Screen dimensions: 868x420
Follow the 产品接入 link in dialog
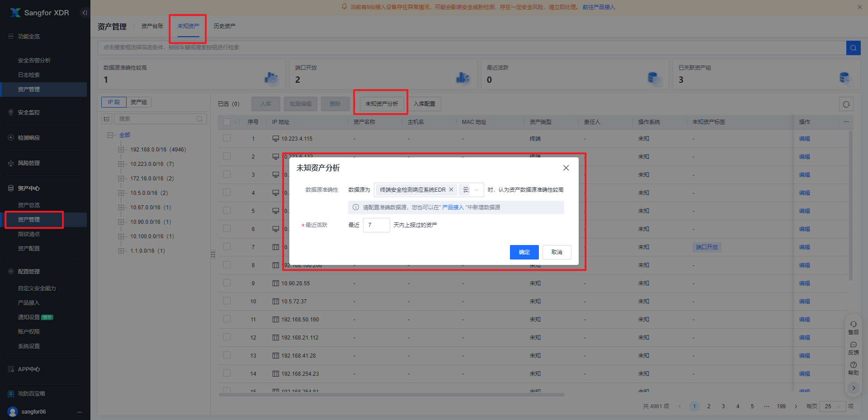point(453,208)
